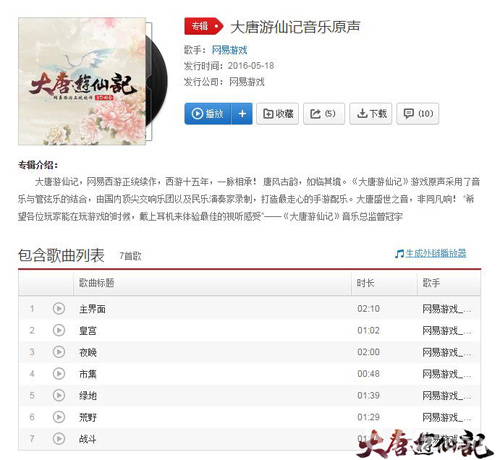Click duration 01:02 of 皇宫
Screen dimensions: 500x460
click(x=368, y=330)
